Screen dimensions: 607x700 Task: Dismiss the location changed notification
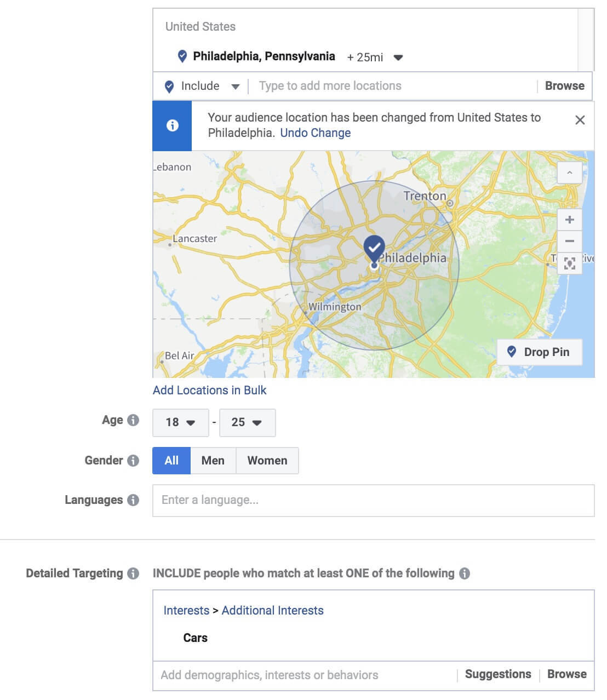[x=580, y=120]
